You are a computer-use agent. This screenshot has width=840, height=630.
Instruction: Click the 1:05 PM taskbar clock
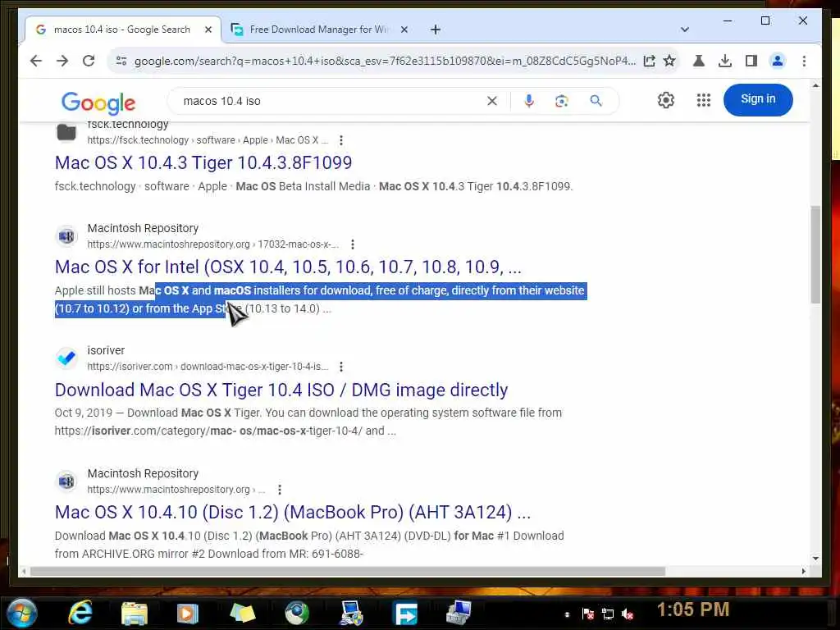693,609
